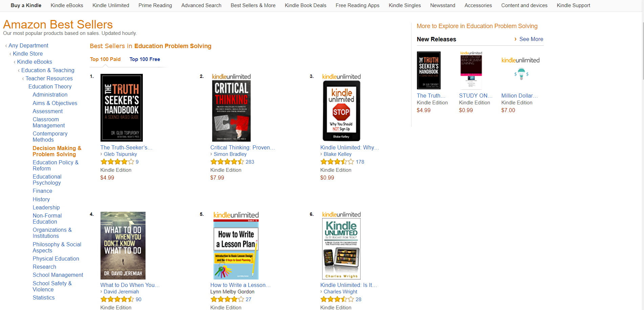Select School Management category

point(58,275)
